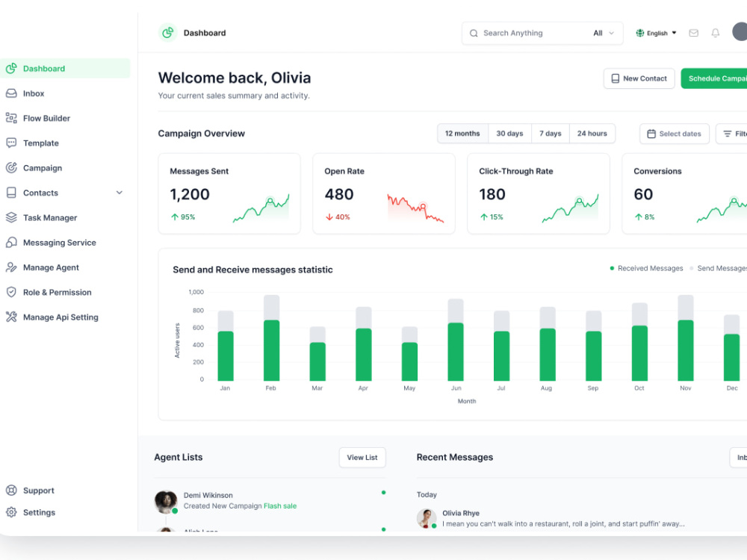747x560 pixels.
Task: Expand the Contacts submenu chevron
Action: pyautogui.click(x=119, y=193)
